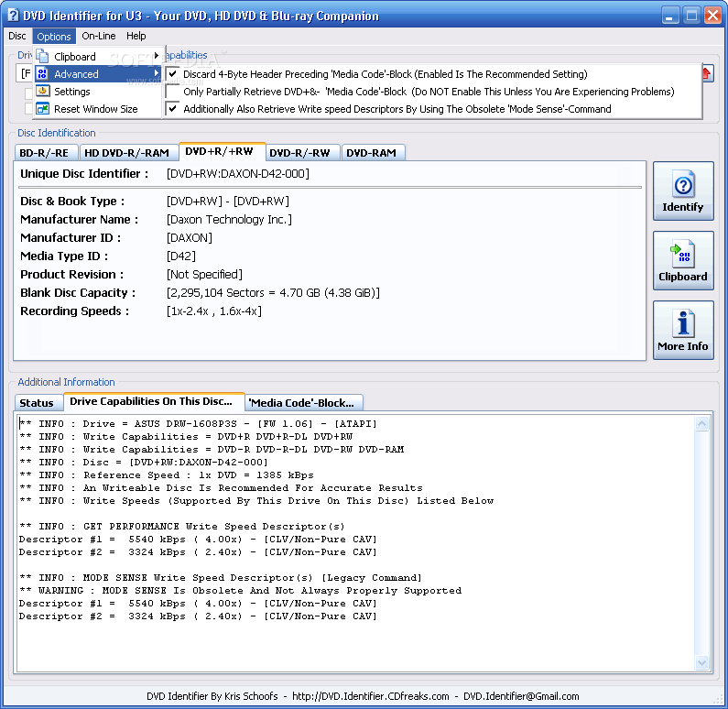
Task: Click the first Write Capabilities DVD+R line
Action: click(x=186, y=437)
